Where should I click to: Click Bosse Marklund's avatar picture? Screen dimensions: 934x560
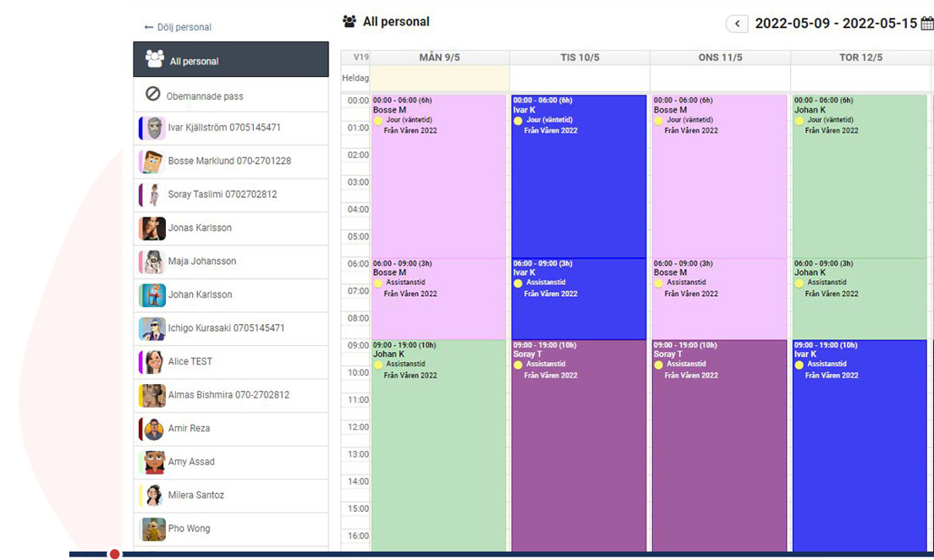pyautogui.click(x=153, y=162)
